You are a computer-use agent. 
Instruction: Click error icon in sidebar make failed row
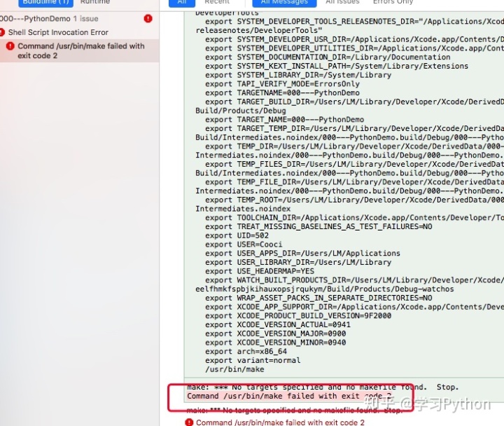click(x=10, y=46)
